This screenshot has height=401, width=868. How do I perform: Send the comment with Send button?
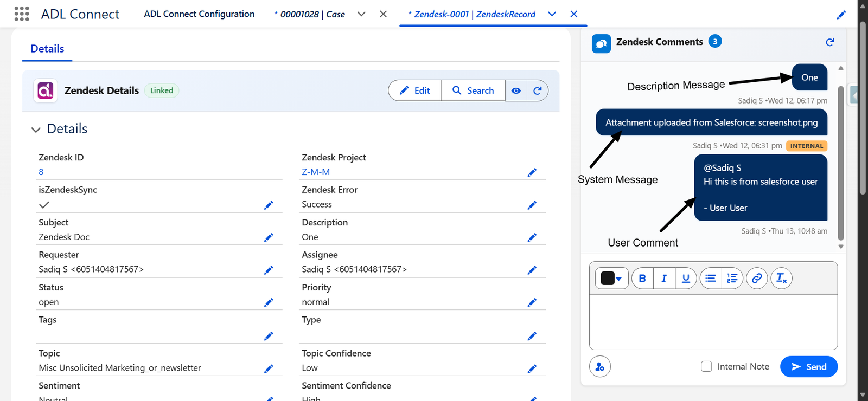coord(809,367)
